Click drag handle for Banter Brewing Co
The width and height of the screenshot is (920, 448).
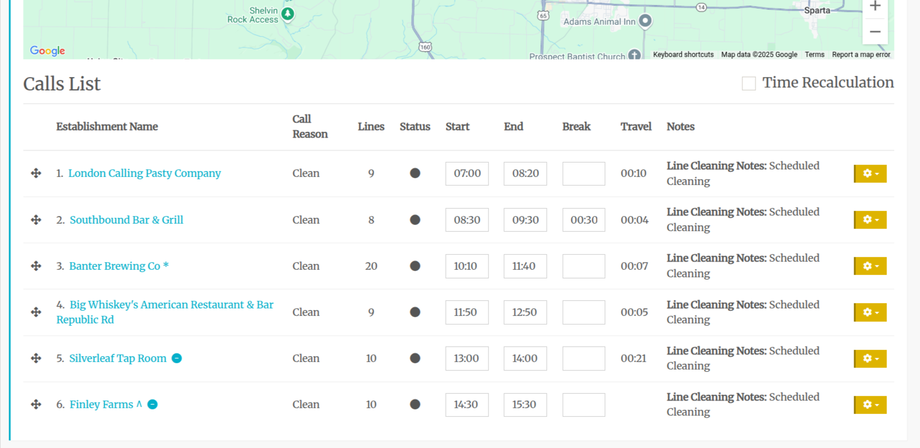point(36,266)
